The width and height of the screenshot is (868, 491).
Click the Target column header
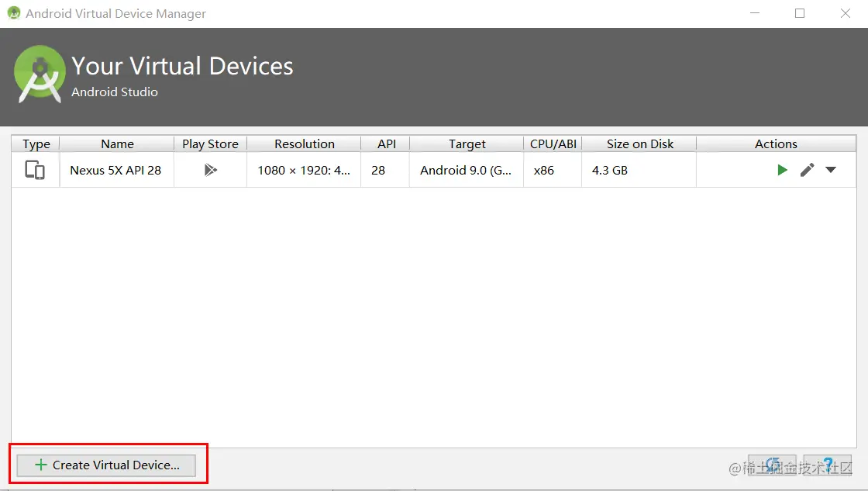point(467,144)
